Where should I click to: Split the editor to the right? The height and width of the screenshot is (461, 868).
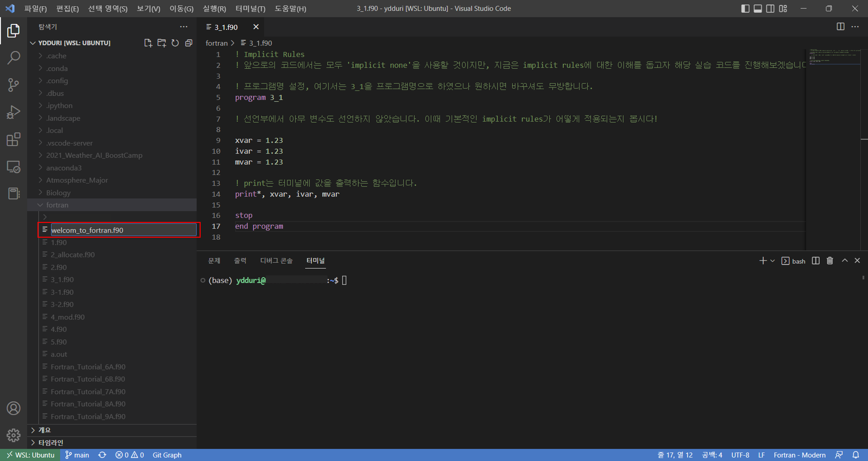[840, 27]
